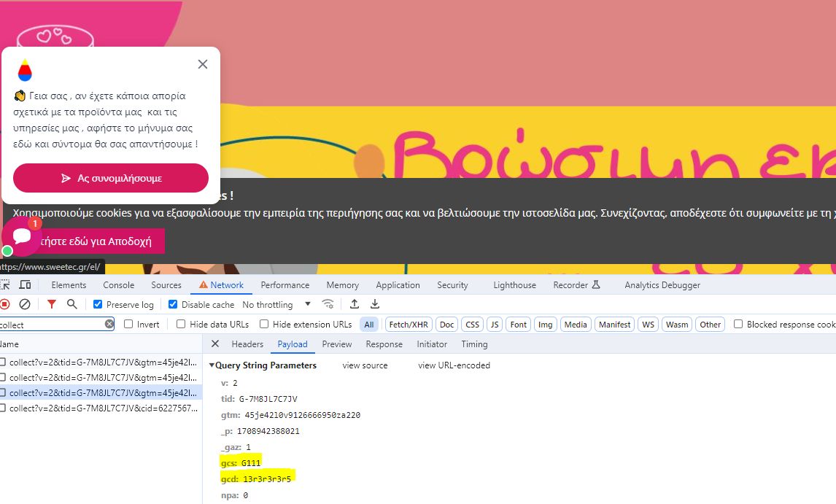Open network search magnifier

pyautogui.click(x=72, y=304)
